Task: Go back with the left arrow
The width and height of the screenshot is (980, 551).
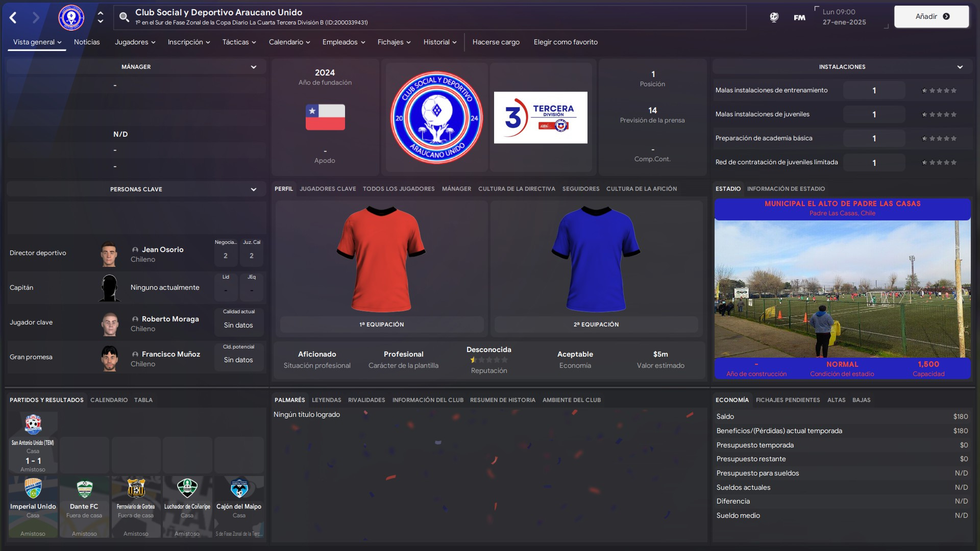Action: coord(13,18)
